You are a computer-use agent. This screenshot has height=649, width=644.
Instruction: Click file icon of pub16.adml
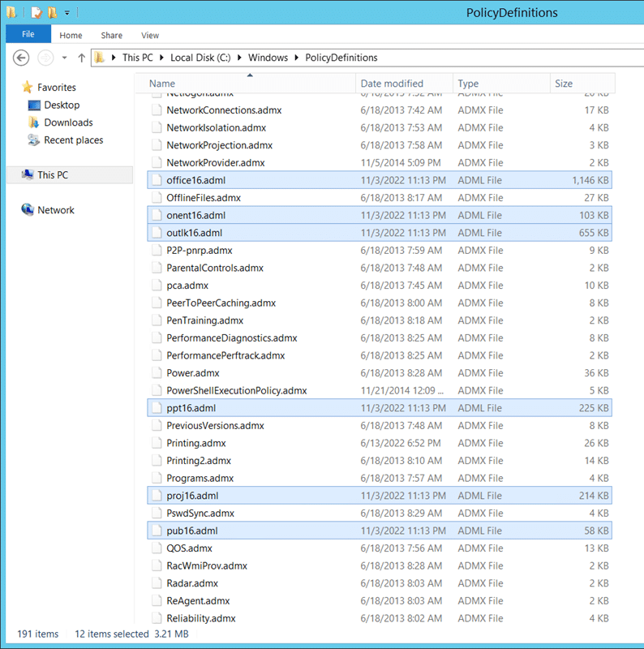click(157, 531)
